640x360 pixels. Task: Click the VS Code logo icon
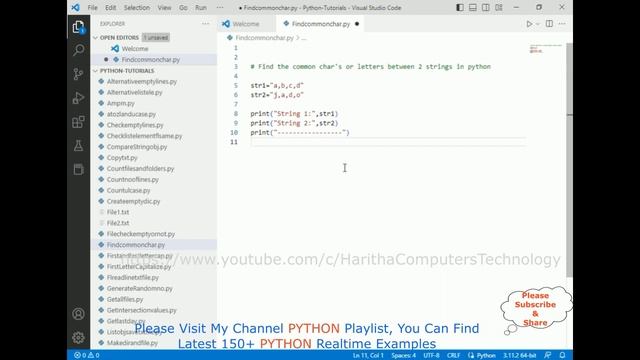click(76, 7)
